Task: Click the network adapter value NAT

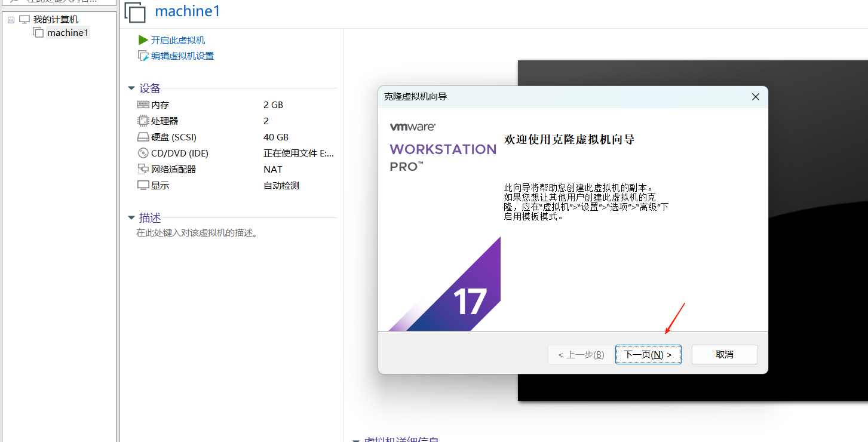Action: [x=273, y=169]
